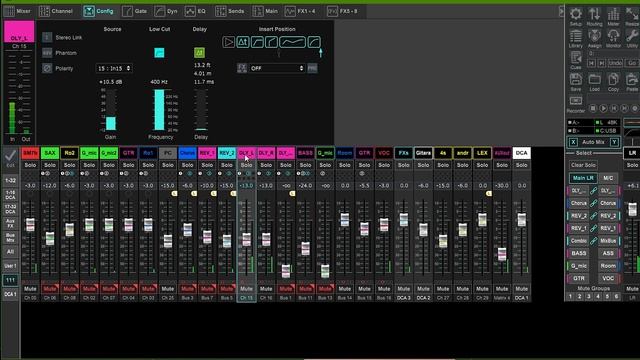The width and height of the screenshot is (640, 360).
Task: Toggle the Stereo Link button
Action: coord(47,37)
